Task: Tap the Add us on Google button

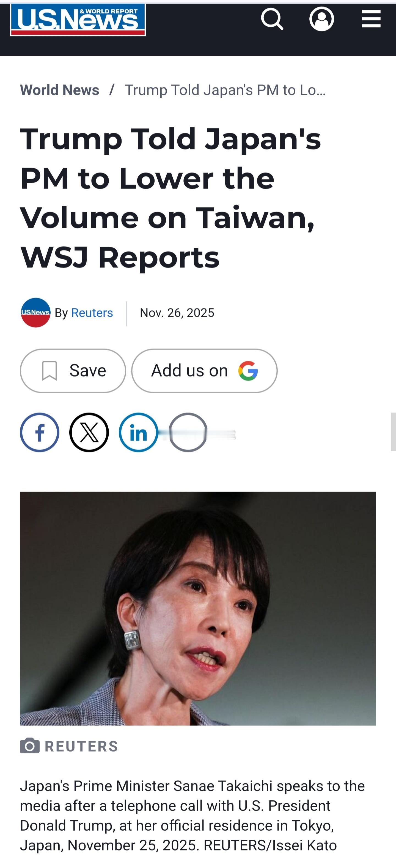Action: [x=204, y=371]
